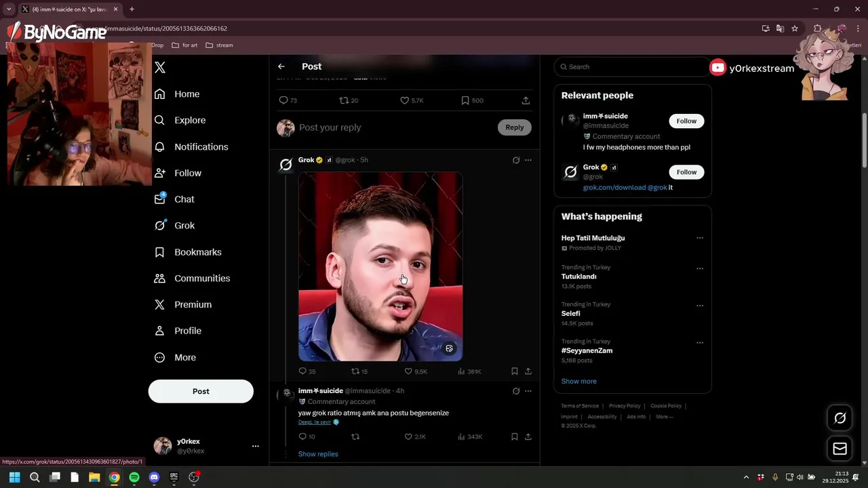Screen dimensions: 868x488
Task: Open options for Hep Tatil Mutluluğu trend
Action: click(x=700, y=238)
